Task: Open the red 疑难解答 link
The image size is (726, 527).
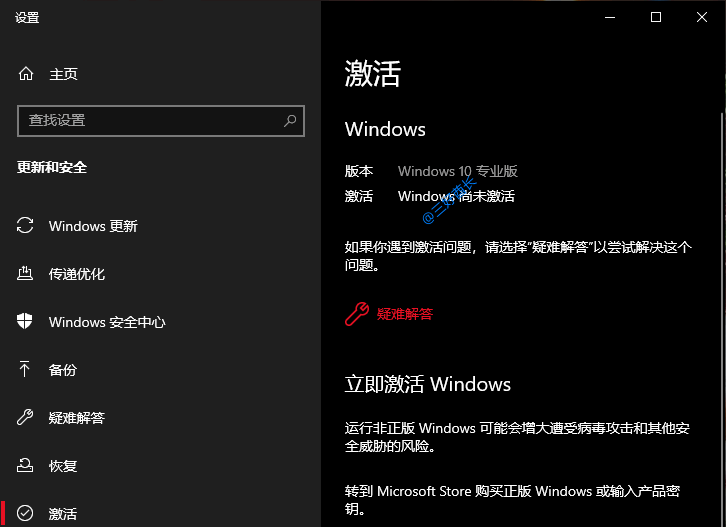Action: coord(405,314)
